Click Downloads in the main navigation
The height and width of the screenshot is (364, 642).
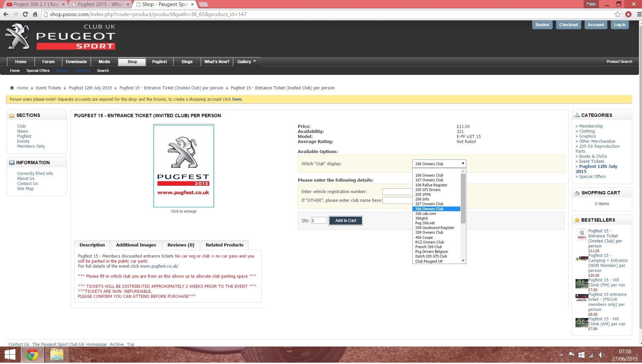click(x=76, y=62)
